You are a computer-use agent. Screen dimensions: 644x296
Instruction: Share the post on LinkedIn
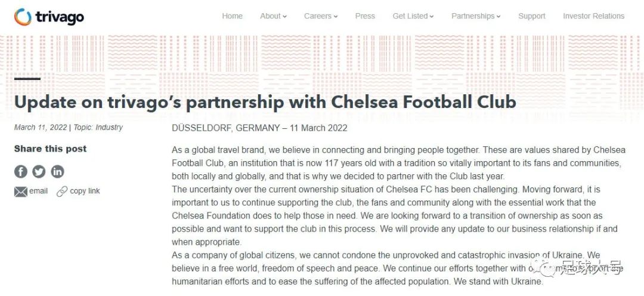pos(57,172)
